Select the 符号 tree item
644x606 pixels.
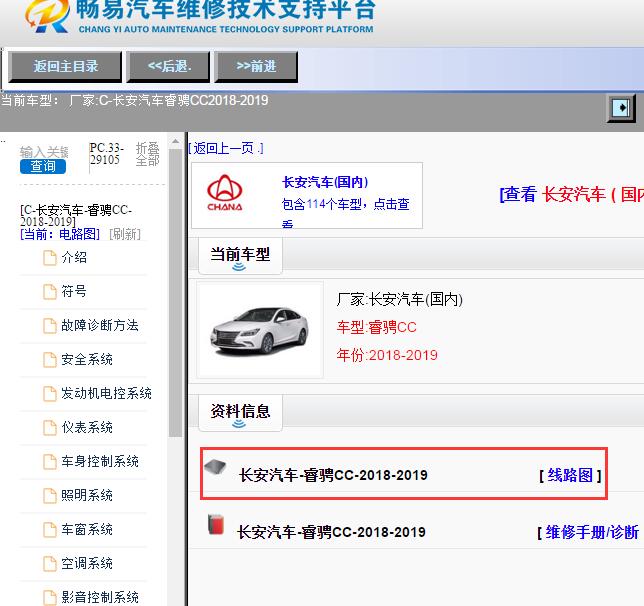(x=74, y=292)
